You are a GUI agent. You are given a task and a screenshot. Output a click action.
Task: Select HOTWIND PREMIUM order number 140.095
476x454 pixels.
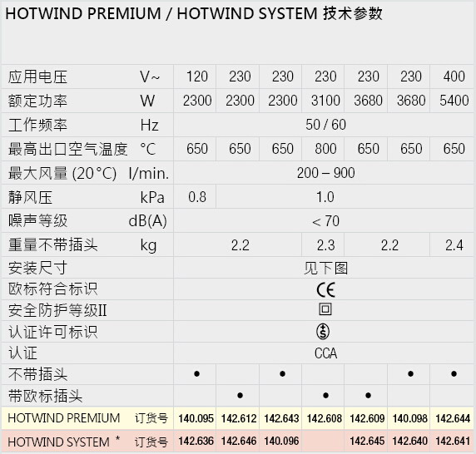click(196, 418)
